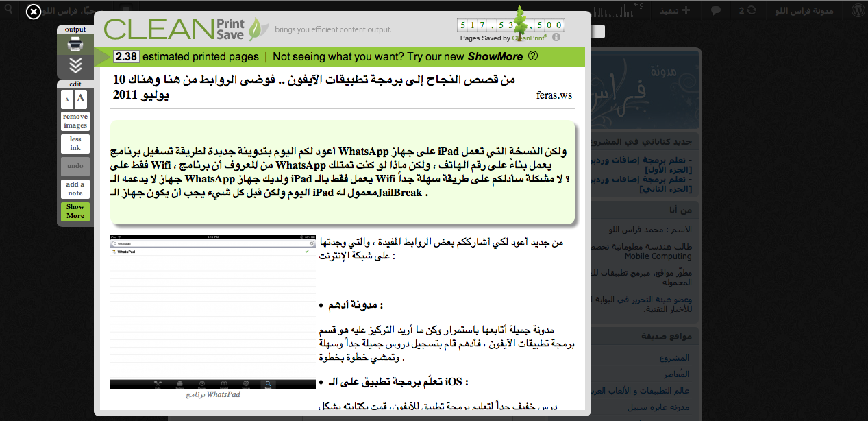Click the info icon beside Pages Saved

click(556, 38)
